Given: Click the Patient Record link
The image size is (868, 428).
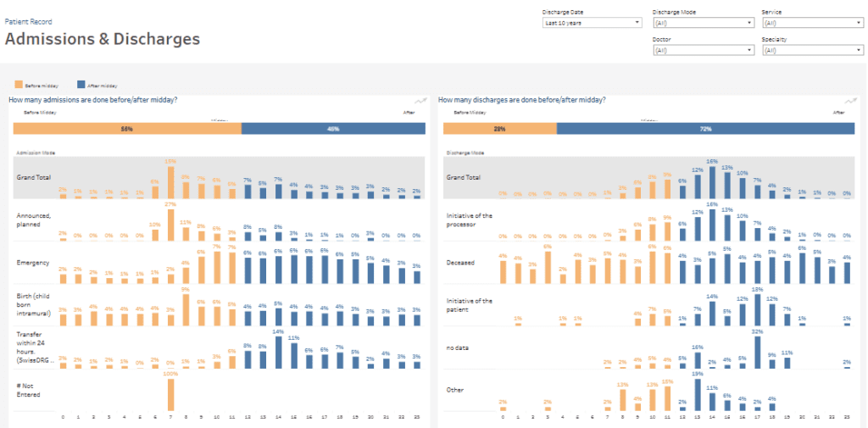Looking at the screenshot, I should coord(28,21).
